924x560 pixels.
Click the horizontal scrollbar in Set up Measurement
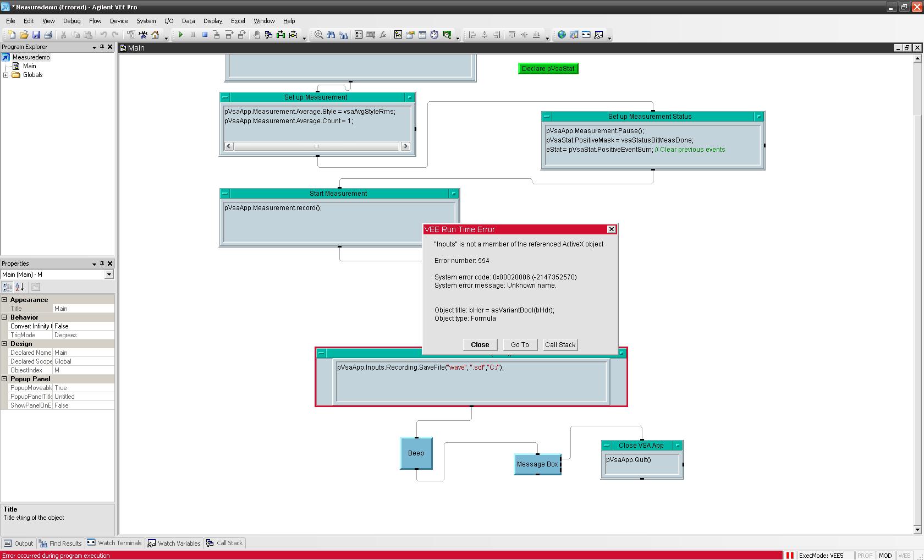click(x=317, y=146)
